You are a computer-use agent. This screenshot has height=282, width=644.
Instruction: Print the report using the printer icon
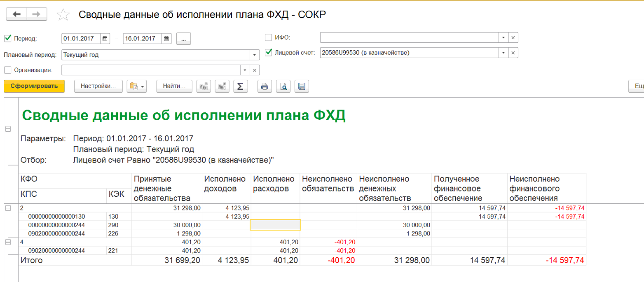coord(265,86)
